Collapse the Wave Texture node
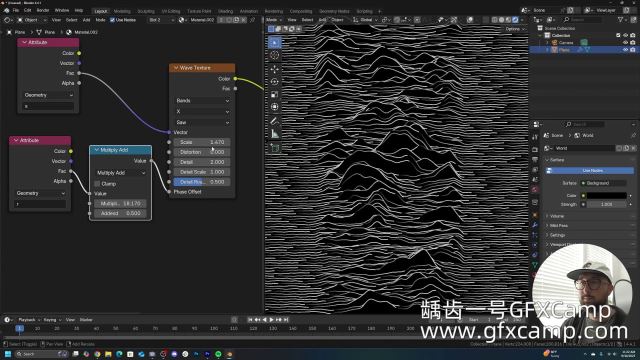The height and width of the screenshot is (360, 640). pos(176,68)
